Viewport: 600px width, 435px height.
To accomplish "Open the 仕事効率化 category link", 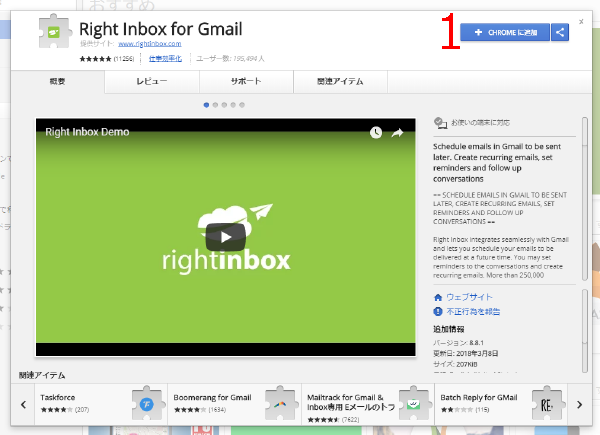I will pos(165,59).
